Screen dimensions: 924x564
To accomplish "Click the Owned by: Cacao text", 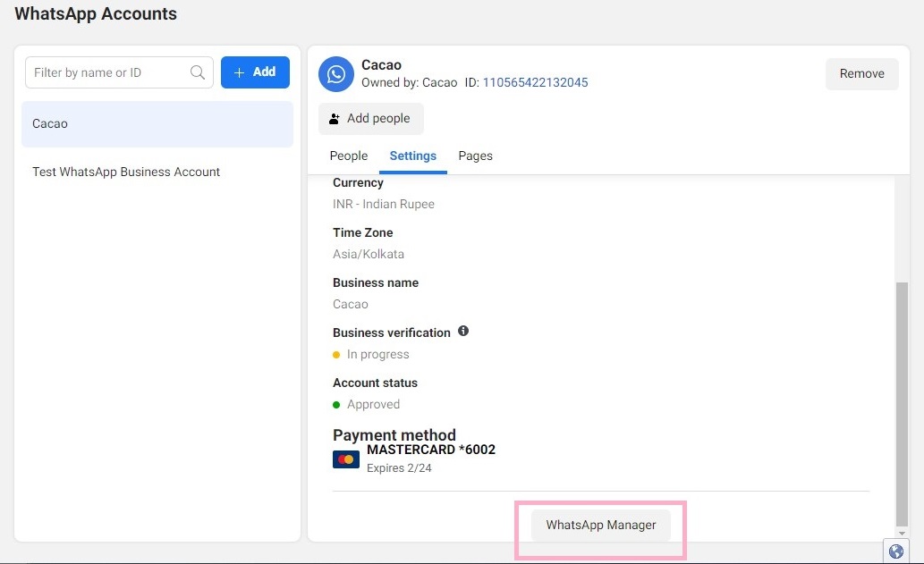I will pyautogui.click(x=409, y=82).
